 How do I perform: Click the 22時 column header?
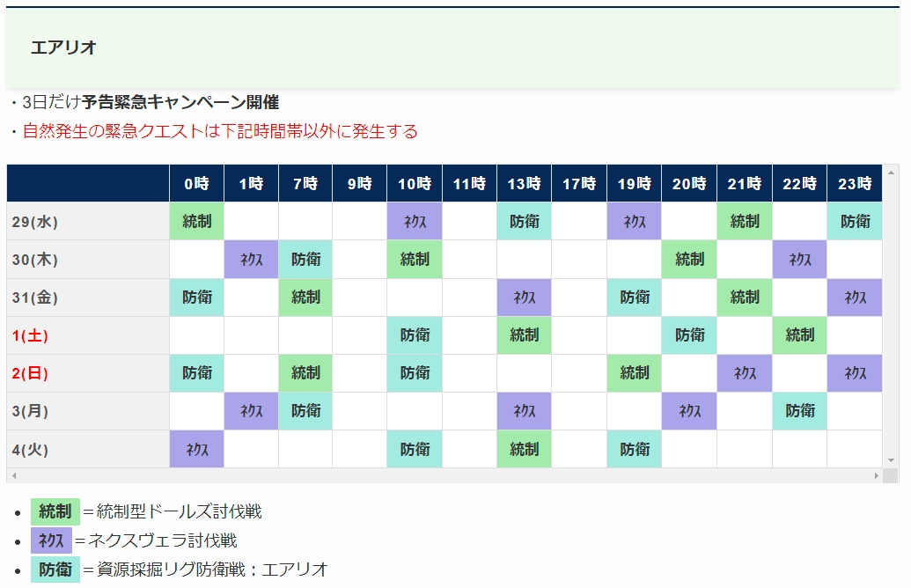(799, 184)
